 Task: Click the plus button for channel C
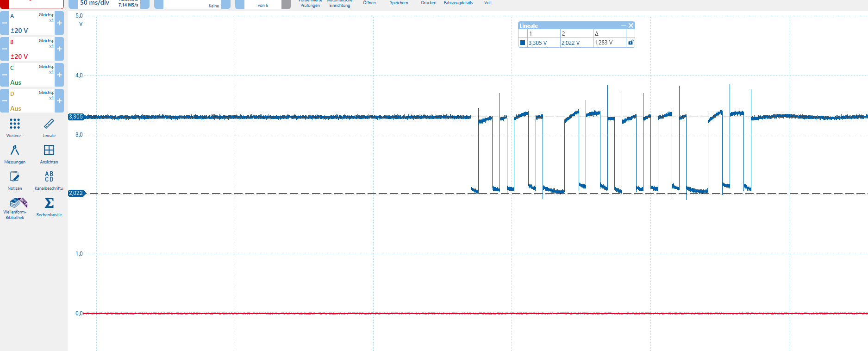pyautogui.click(x=59, y=75)
